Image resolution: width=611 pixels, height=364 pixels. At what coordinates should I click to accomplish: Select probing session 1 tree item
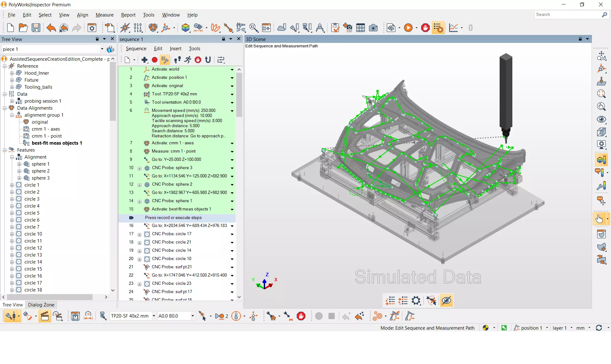tap(43, 101)
